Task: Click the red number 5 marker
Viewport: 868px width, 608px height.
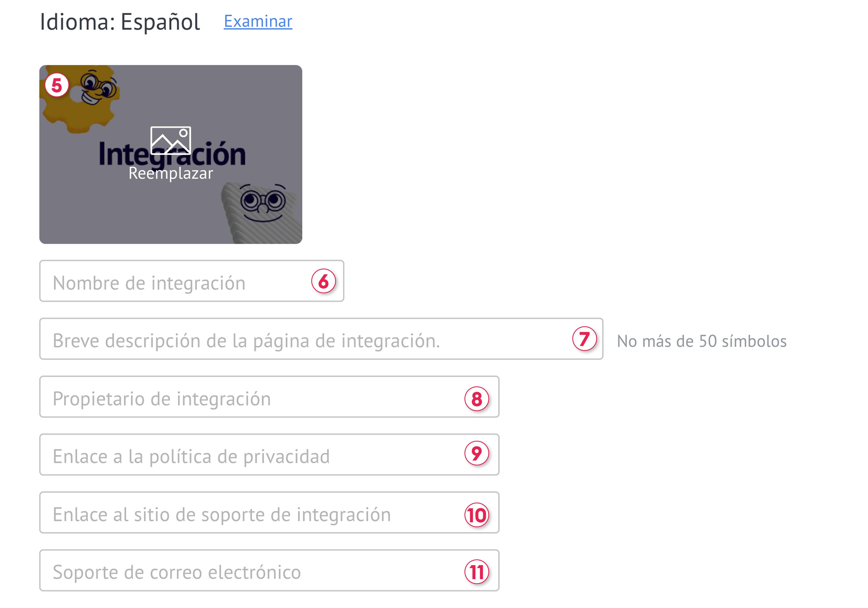Action: (x=57, y=85)
